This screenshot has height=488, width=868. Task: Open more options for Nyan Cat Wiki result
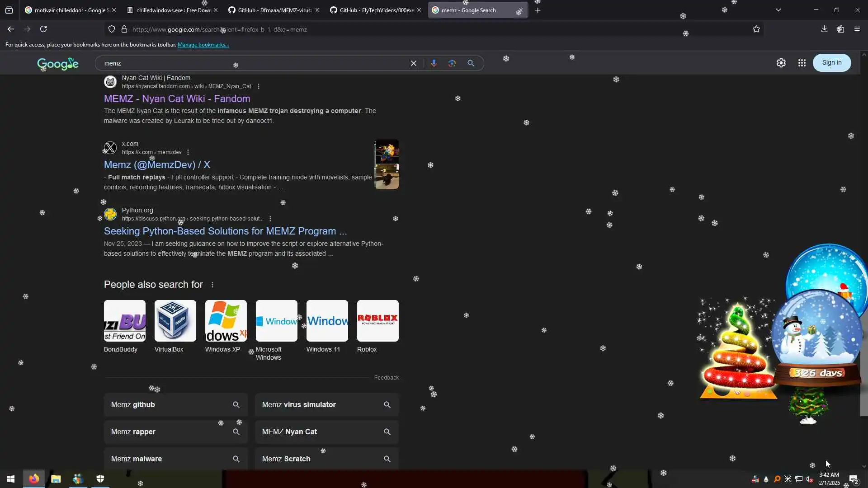pos(259,86)
